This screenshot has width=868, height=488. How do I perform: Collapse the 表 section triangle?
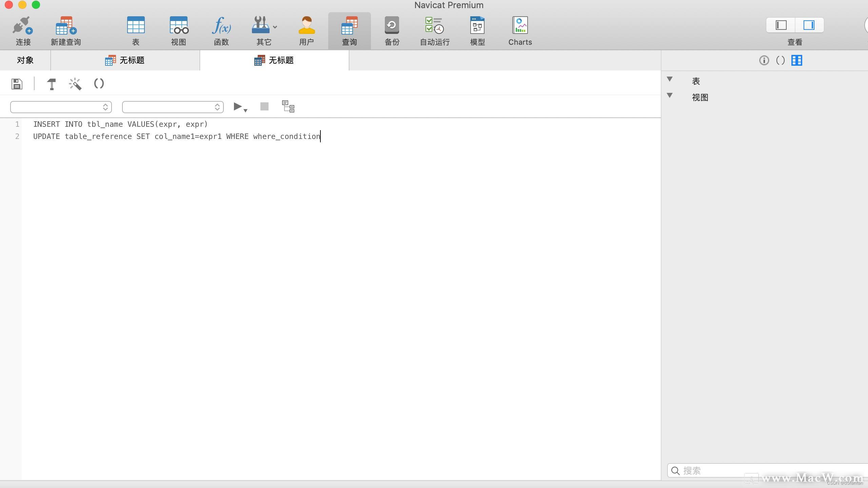pyautogui.click(x=670, y=79)
